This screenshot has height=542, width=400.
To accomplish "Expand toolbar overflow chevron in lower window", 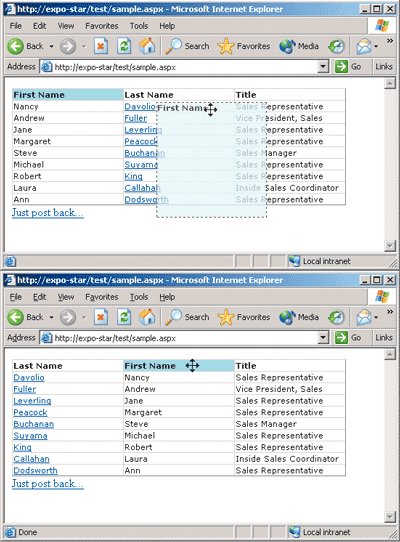I will 390,312.
